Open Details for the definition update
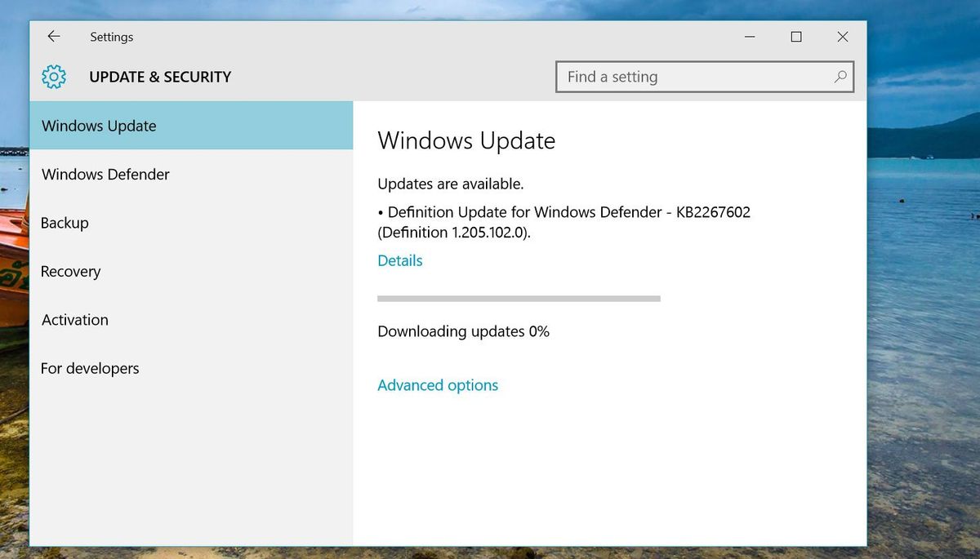The width and height of the screenshot is (980, 559). coord(399,260)
